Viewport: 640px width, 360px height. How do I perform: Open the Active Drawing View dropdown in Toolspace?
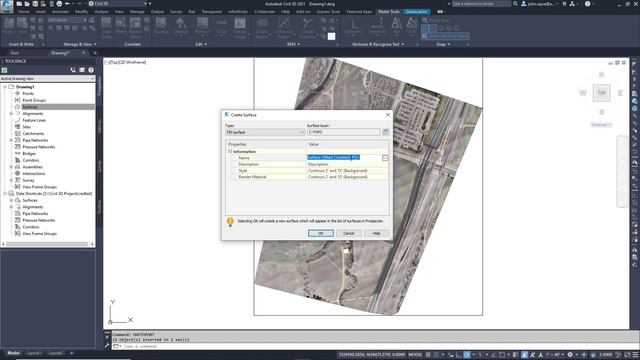click(47, 78)
